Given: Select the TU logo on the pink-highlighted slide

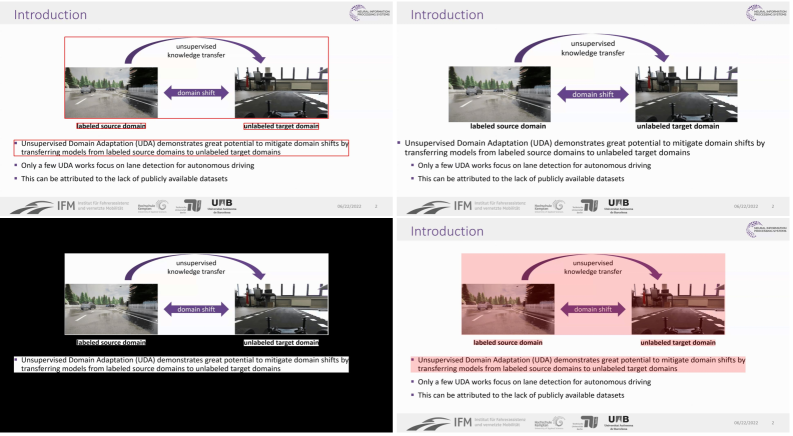Looking at the screenshot, I should coord(586,422).
